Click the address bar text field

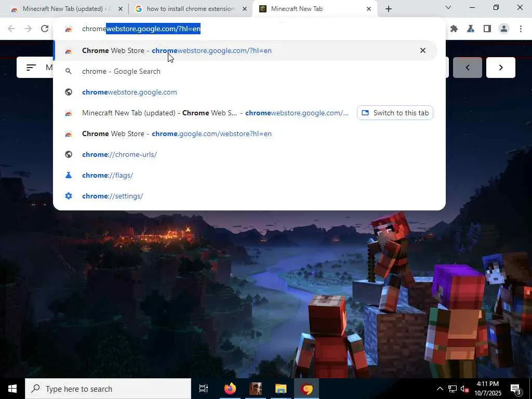coord(249,29)
